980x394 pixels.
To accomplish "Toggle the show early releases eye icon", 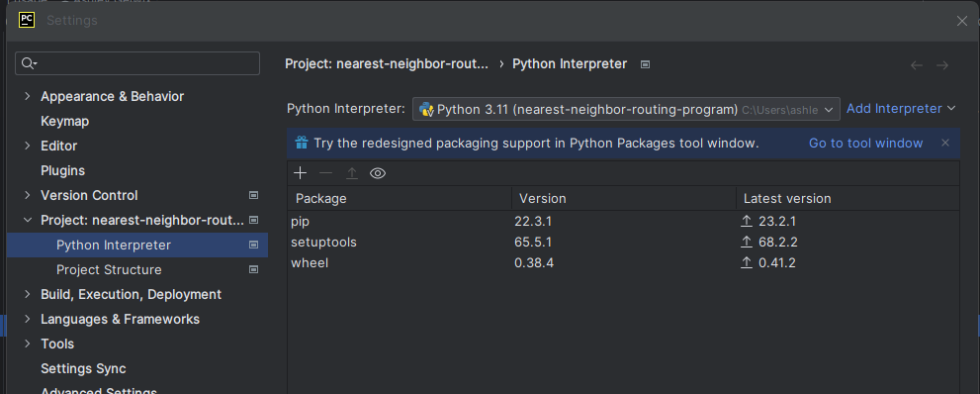I will 378,173.
